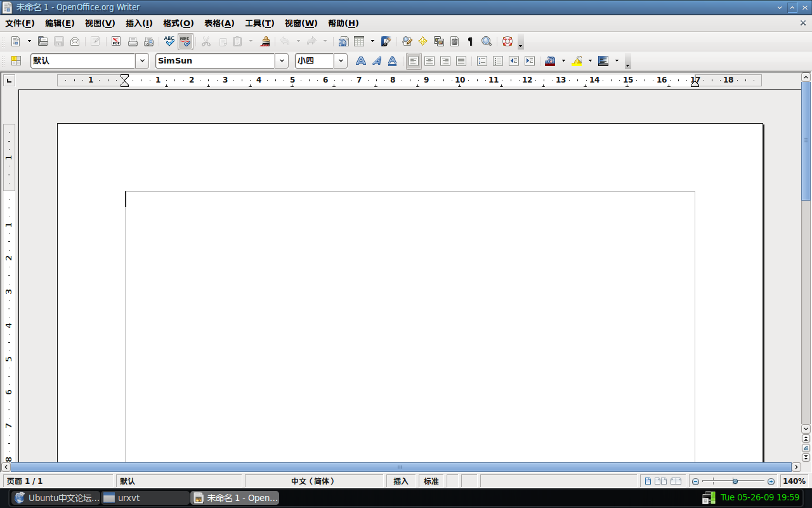Expand font size 小四 dropdown
The width and height of the screenshot is (812, 508).
click(x=341, y=61)
